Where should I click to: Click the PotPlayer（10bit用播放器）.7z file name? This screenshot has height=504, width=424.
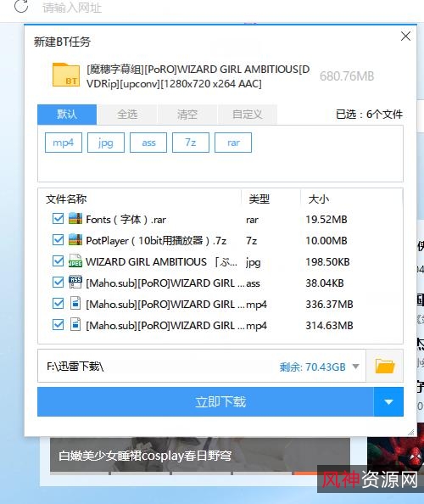point(156,240)
